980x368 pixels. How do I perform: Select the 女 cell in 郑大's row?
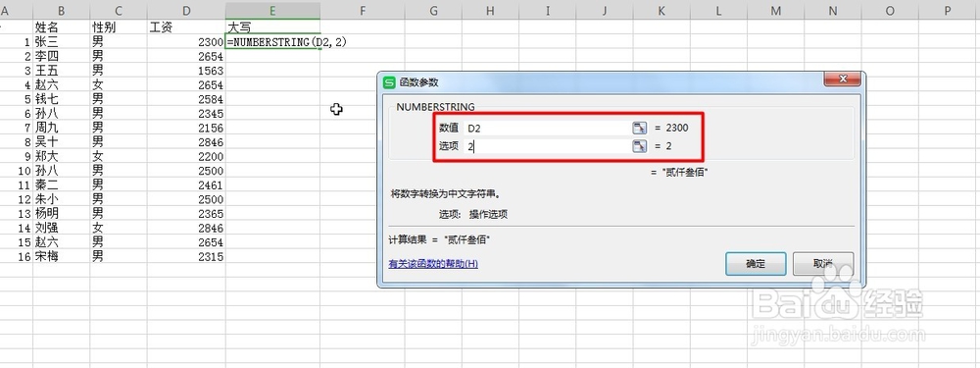(119, 156)
